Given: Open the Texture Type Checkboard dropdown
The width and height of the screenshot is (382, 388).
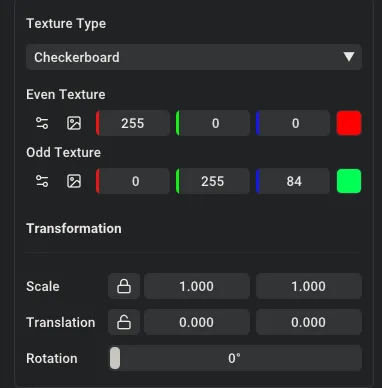Looking at the screenshot, I should [x=194, y=57].
